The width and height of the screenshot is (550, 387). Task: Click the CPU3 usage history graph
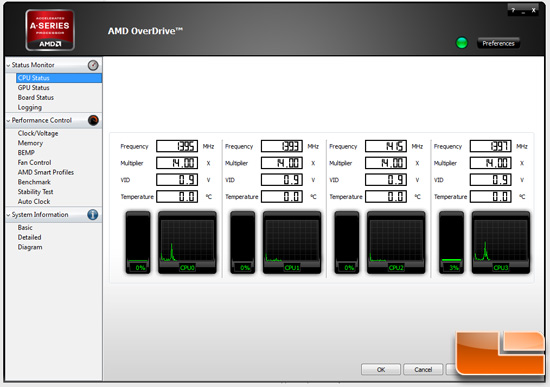[x=501, y=242]
